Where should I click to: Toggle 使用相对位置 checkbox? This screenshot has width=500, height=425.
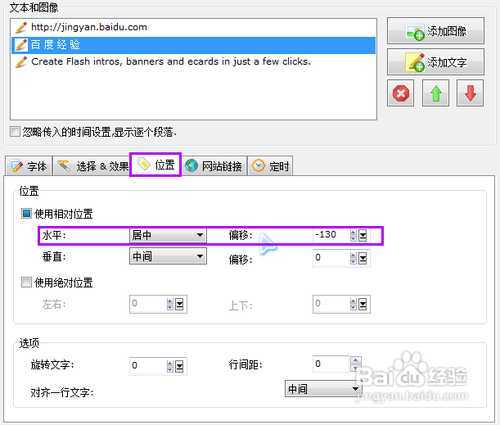[x=26, y=213]
